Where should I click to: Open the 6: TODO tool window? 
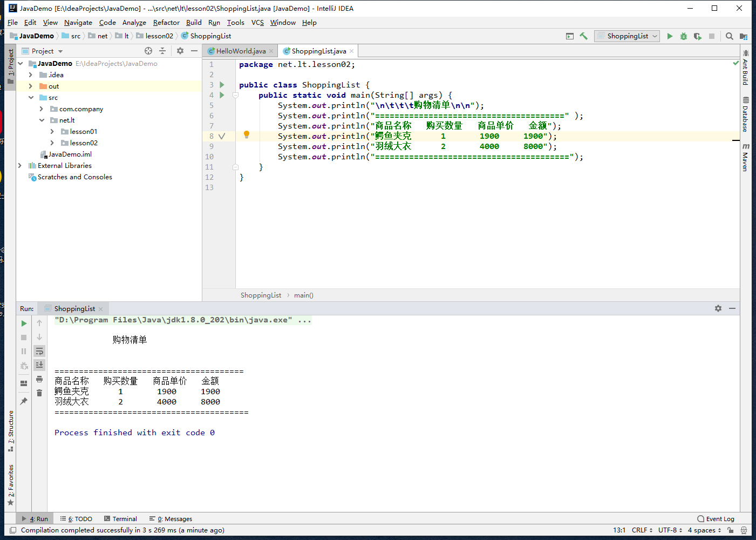click(76, 519)
